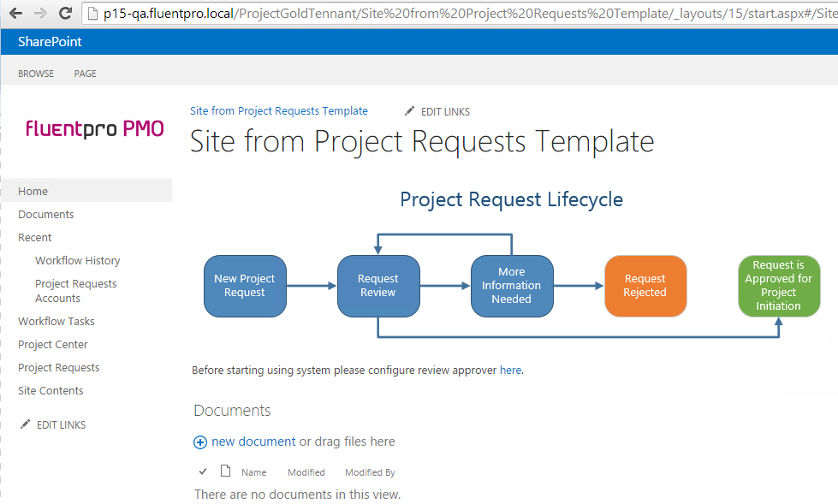838x504 pixels.
Task: Click the 'here' link to configure approver
Action: (510, 370)
